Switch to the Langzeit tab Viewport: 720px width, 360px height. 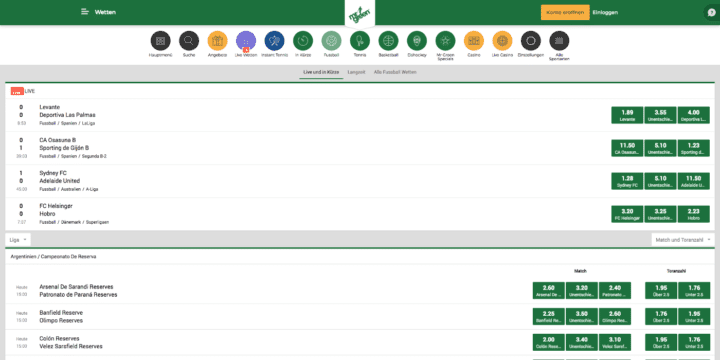(356, 72)
